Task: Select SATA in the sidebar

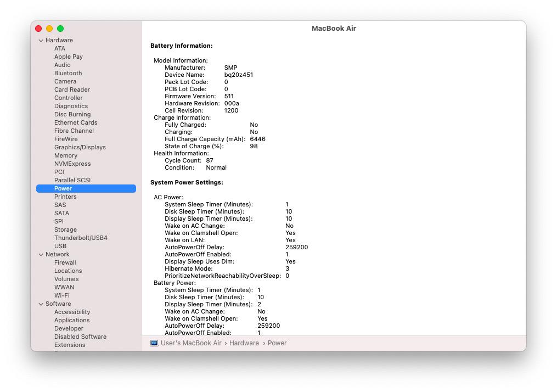Action: 61,213
